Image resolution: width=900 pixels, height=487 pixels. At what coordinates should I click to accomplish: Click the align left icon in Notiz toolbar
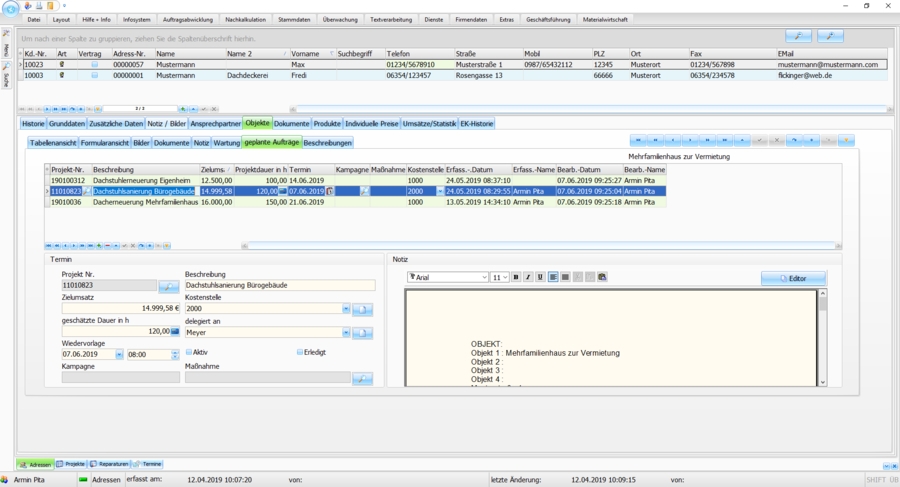click(553, 277)
